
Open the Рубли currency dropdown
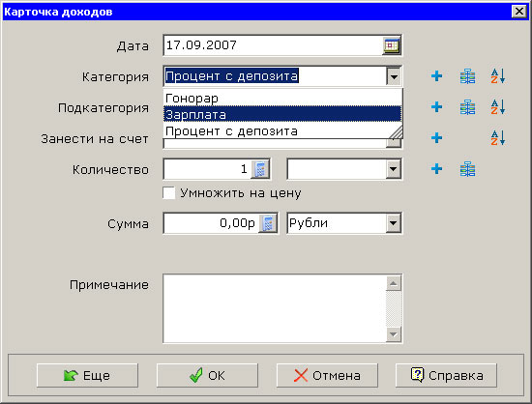pos(394,223)
